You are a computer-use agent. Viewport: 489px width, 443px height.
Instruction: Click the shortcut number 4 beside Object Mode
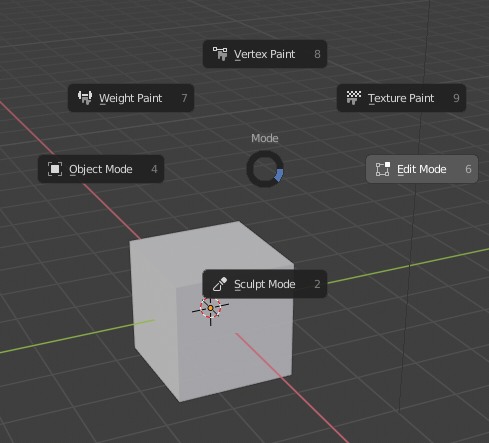(x=154, y=169)
